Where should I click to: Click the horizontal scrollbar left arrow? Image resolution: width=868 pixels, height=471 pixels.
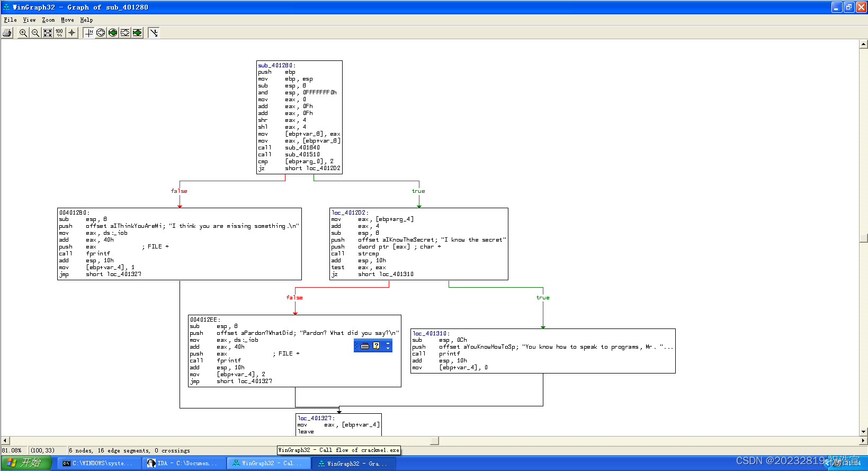point(5,440)
